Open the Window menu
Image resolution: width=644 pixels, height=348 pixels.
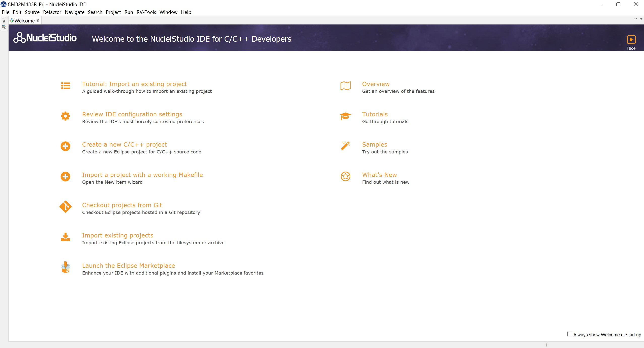168,12
